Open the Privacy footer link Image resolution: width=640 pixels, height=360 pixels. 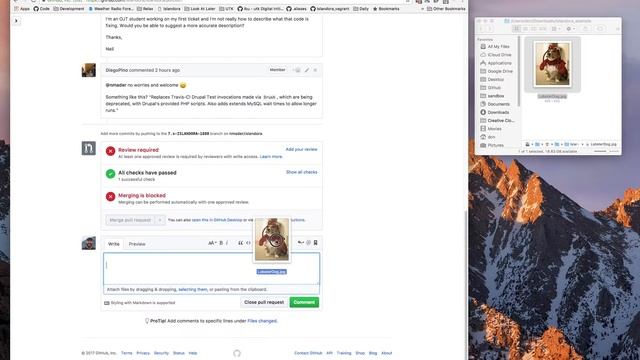[x=143, y=353]
